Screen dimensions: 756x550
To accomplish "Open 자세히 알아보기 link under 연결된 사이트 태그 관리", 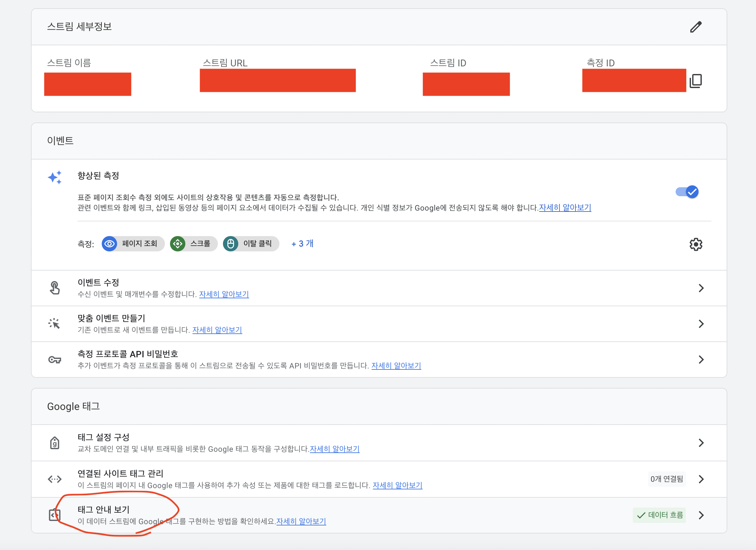I will pyautogui.click(x=397, y=485).
